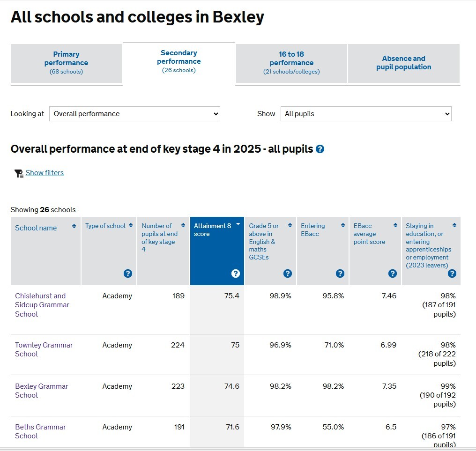The image size is (476, 451).
Task: Click help icon under Number of pupils header
Action: 128,274
